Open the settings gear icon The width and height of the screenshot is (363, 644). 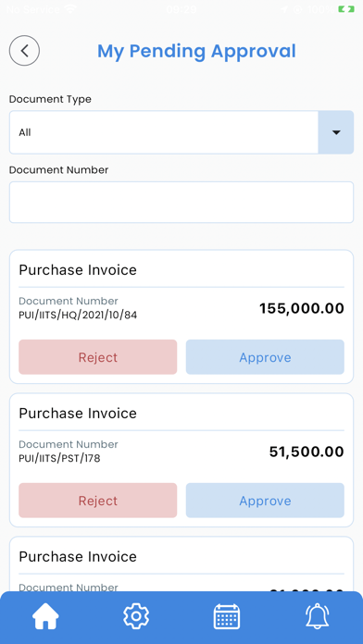click(x=136, y=616)
